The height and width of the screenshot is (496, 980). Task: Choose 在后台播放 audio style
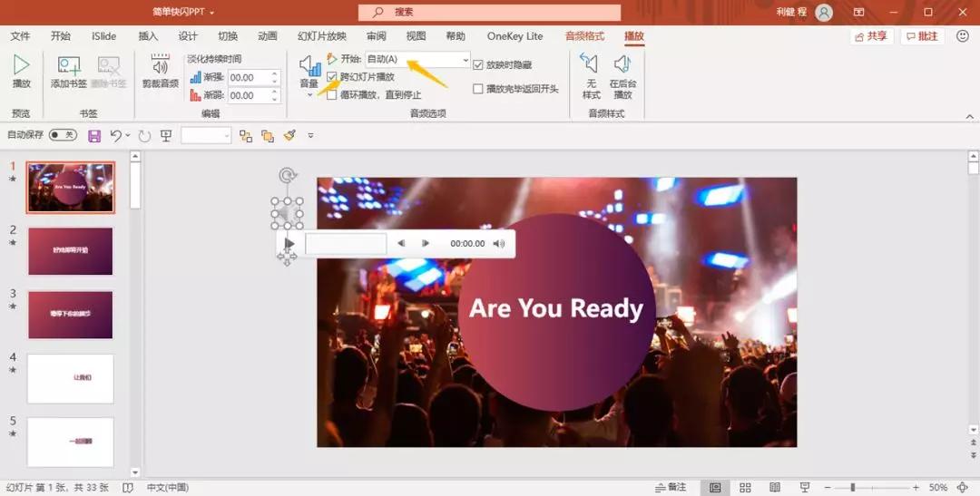pos(622,76)
